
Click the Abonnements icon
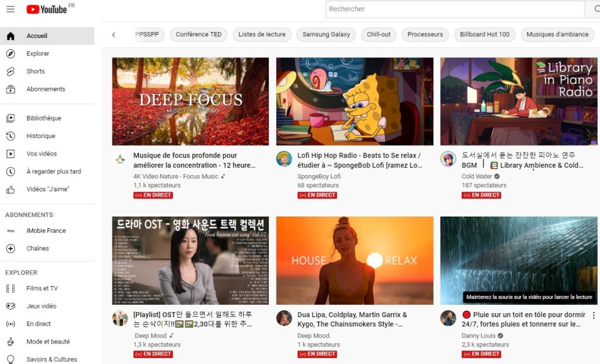[x=11, y=89]
